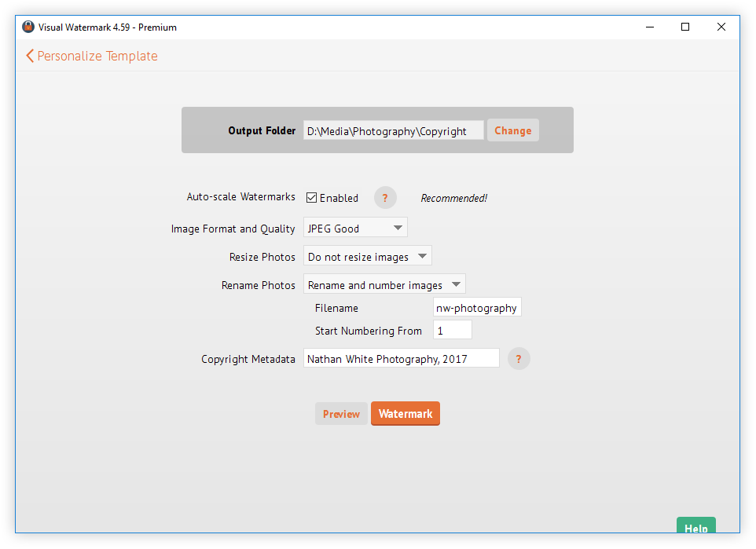Focus the Filename text field
Screen dimensions: 756x549
[x=477, y=308]
